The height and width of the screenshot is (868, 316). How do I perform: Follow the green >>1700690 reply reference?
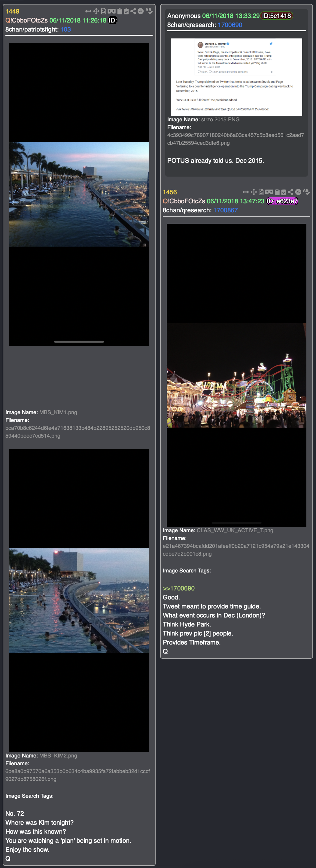178,588
